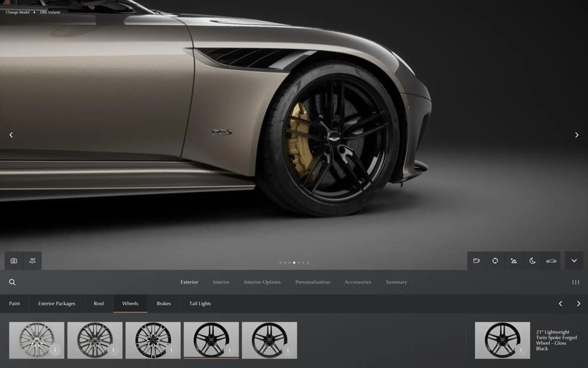Show info for fourth wheel option

tap(230, 350)
